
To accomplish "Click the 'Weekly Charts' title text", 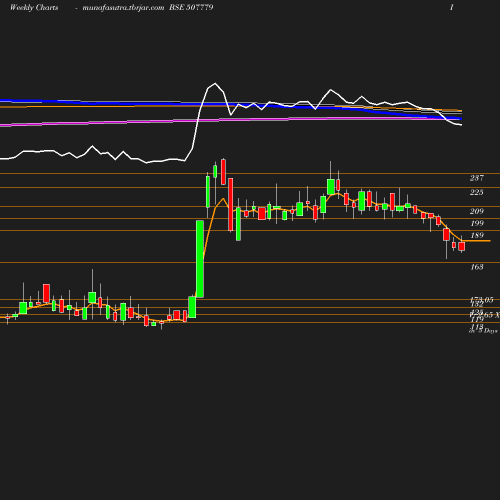I will tap(34, 7).
